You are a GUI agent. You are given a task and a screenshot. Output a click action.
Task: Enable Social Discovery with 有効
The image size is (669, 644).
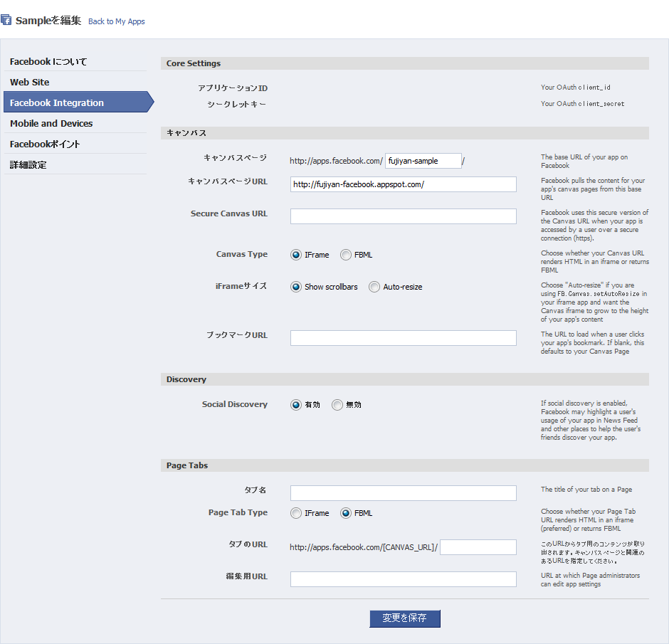[x=295, y=405]
